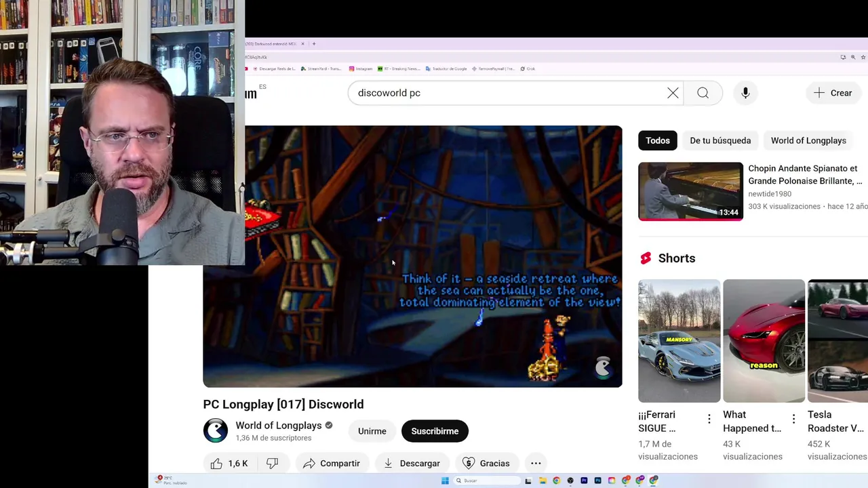Open the Chopin Andante Spianato video title

(x=805, y=174)
